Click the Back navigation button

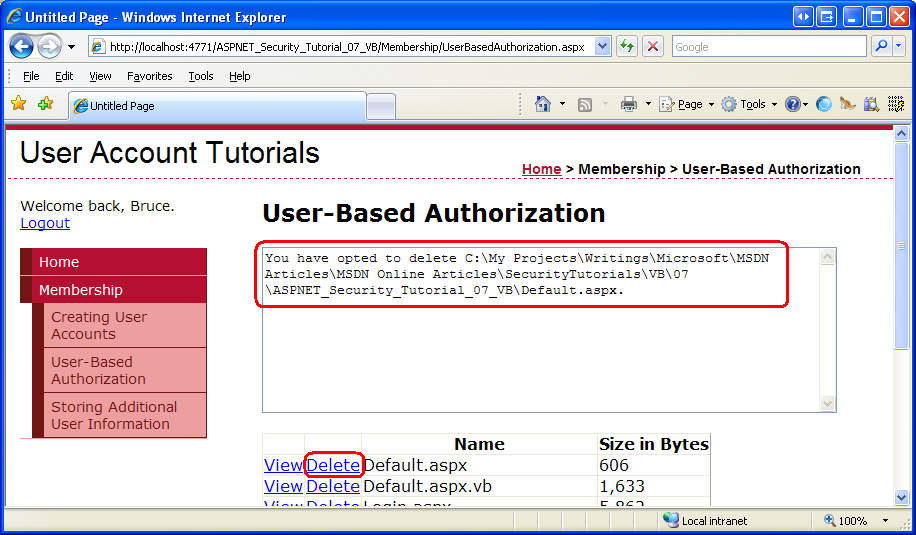[22, 47]
